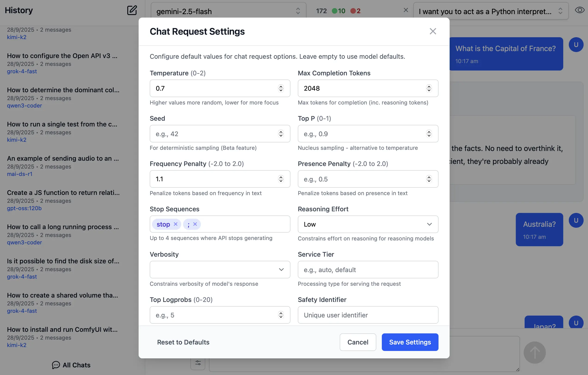
Task: Click the All Chats bubble icon
Action: pos(56,365)
